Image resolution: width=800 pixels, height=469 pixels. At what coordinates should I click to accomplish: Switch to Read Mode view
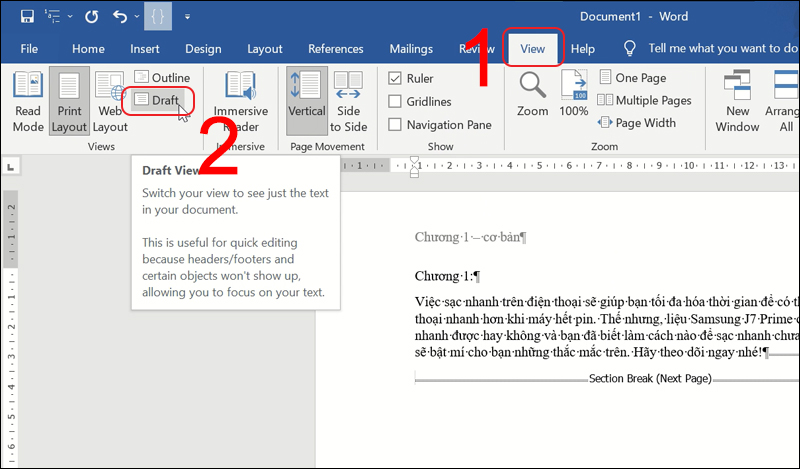(x=28, y=101)
